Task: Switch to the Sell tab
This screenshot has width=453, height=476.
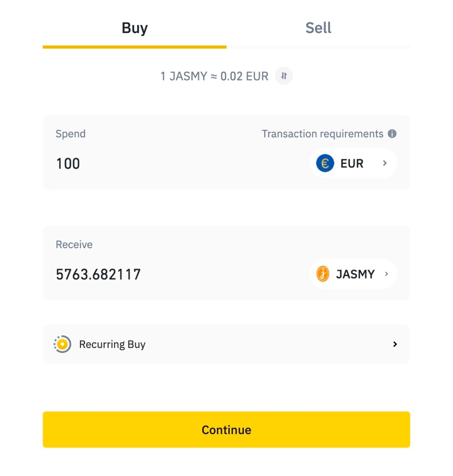Action: coord(318,28)
